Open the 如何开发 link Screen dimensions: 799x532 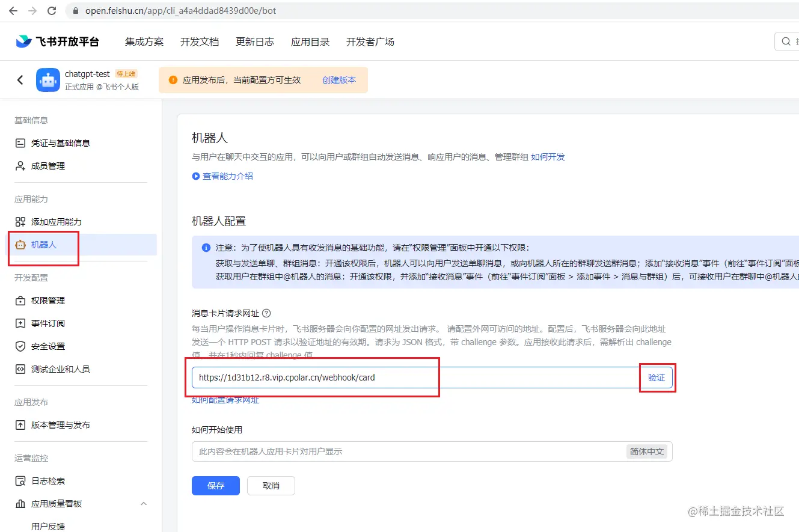pyautogui.click(x=548, y=157)
